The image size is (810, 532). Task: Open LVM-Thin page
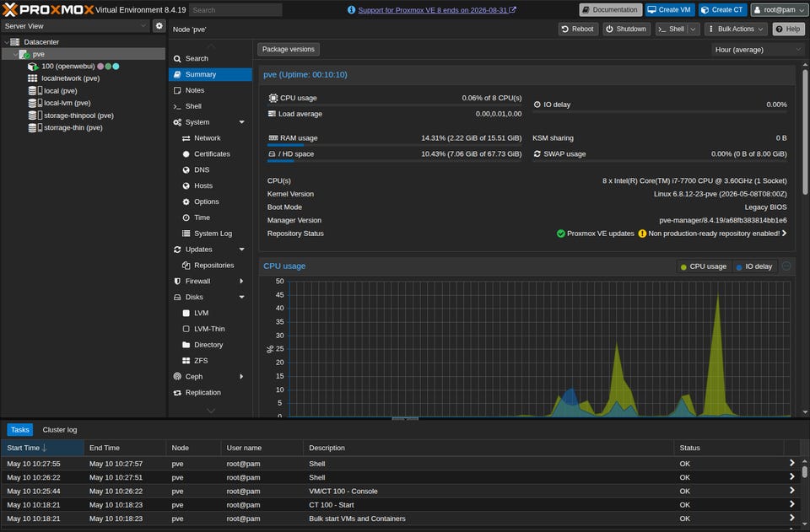pyautogui.click(x=210, y=329)
